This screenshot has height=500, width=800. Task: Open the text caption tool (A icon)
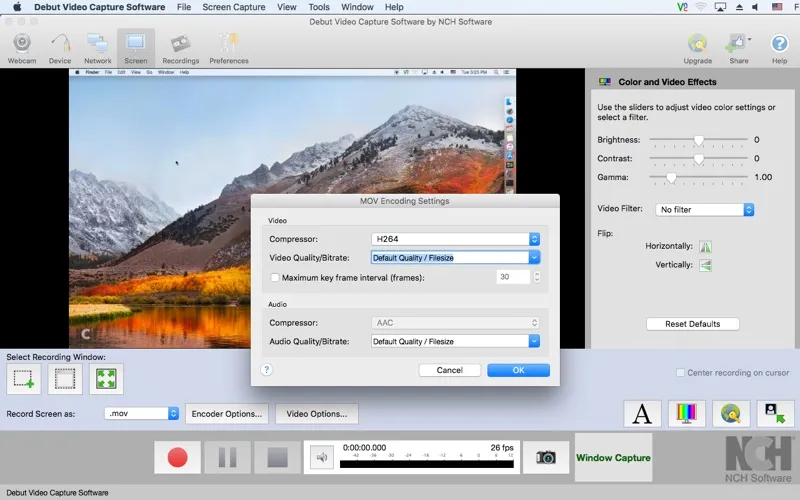(643, 413)
